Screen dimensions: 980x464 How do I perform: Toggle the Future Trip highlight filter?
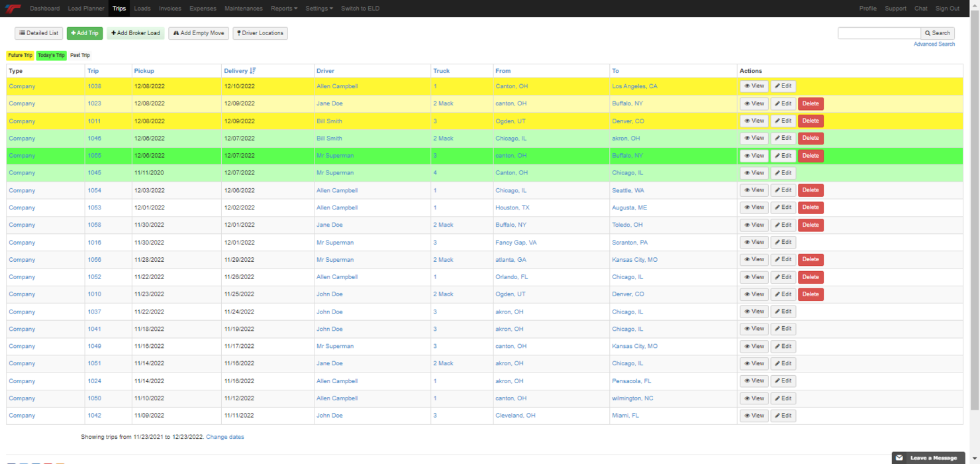click(x=19, y=55)
